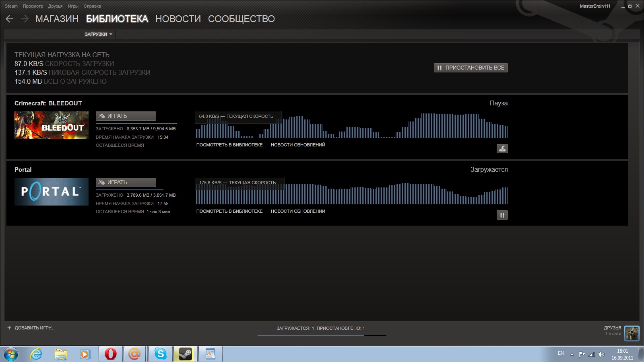Click ПОСМОТРЕТЬ В БИБЛИОТЕКЕ for Portal
The image size is (644, 362).
click(229, 211)
